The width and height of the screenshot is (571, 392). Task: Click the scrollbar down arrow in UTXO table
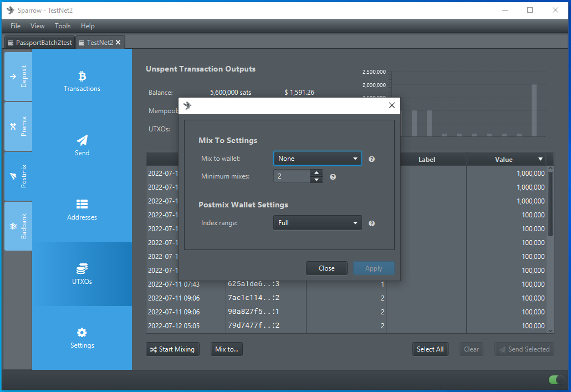[x=550, y=330]
